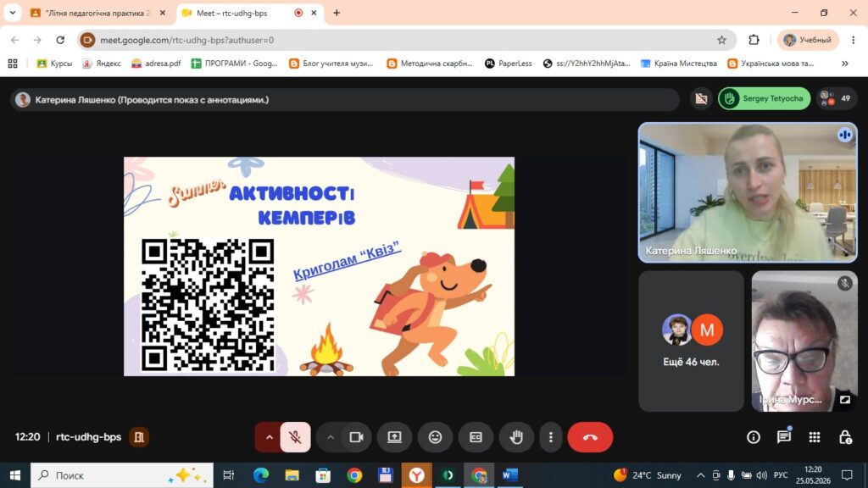Switch to Літня педагогічна практика tab
Image resolution: width=868 pixels, height=488 pixels.
(x=98, y=13)
